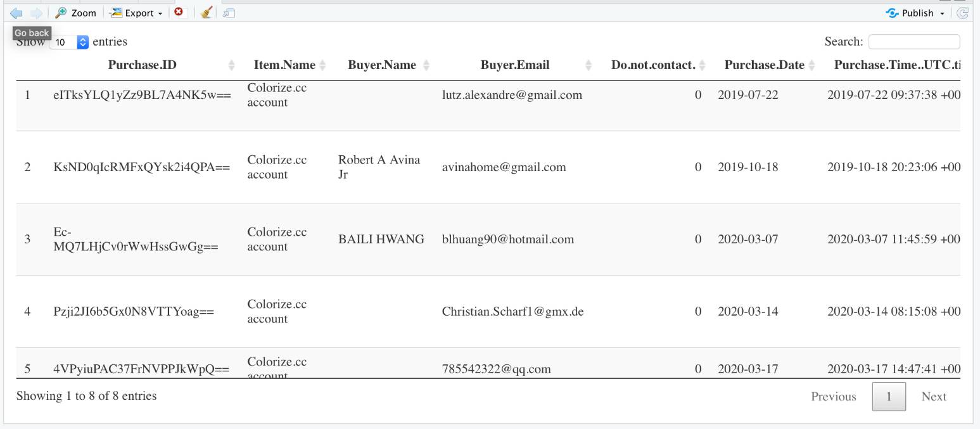Viewport: 980px width, 429px height.
Task: Click purchase time 2019-07-22 09:37:38
Action: click(x=894, y=95)
